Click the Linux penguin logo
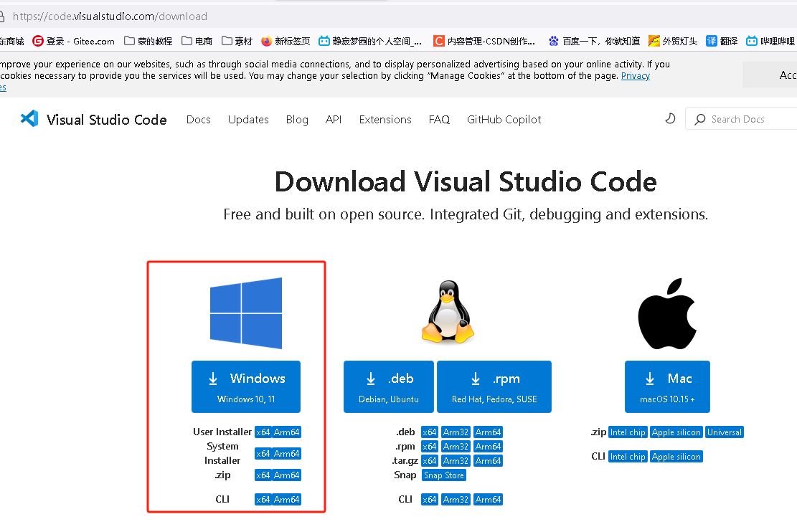The height and width of the screenshot is (532, 797). tap(448, 311)
